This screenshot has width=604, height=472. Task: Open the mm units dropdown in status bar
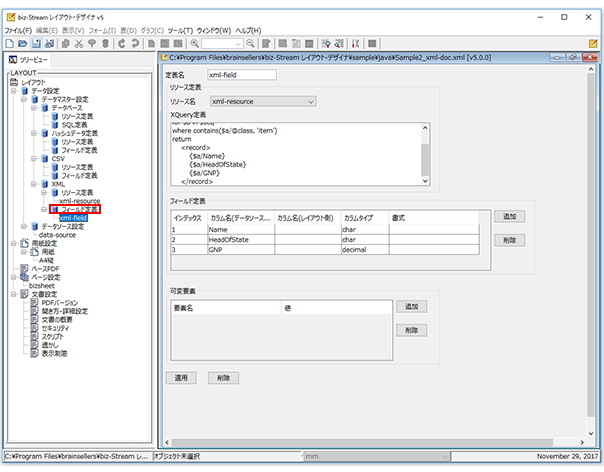pos(376,457)
